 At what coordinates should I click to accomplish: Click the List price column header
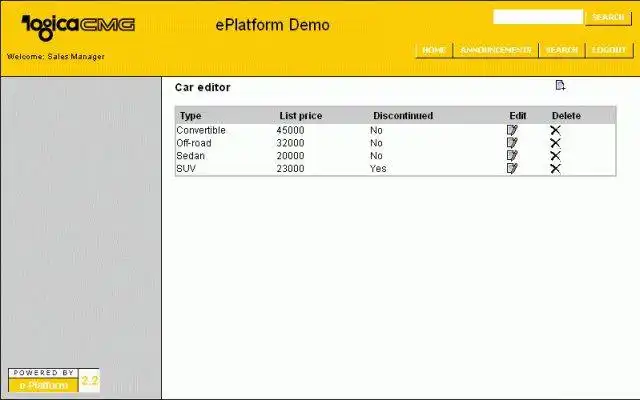(x=301, y=116)
